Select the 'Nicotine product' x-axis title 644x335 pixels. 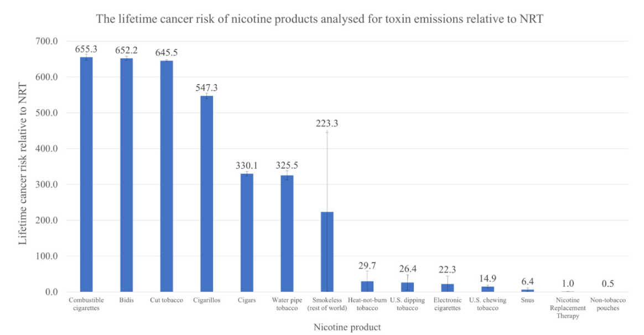click(347, 327)
